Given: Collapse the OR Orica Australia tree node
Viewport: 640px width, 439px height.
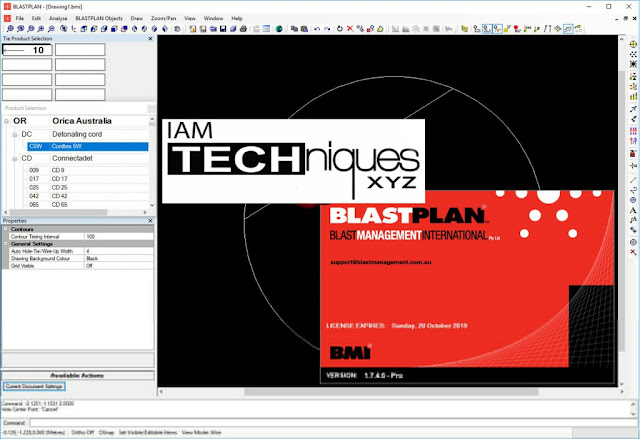Looking at the screenshot, I should pos(7,121).
